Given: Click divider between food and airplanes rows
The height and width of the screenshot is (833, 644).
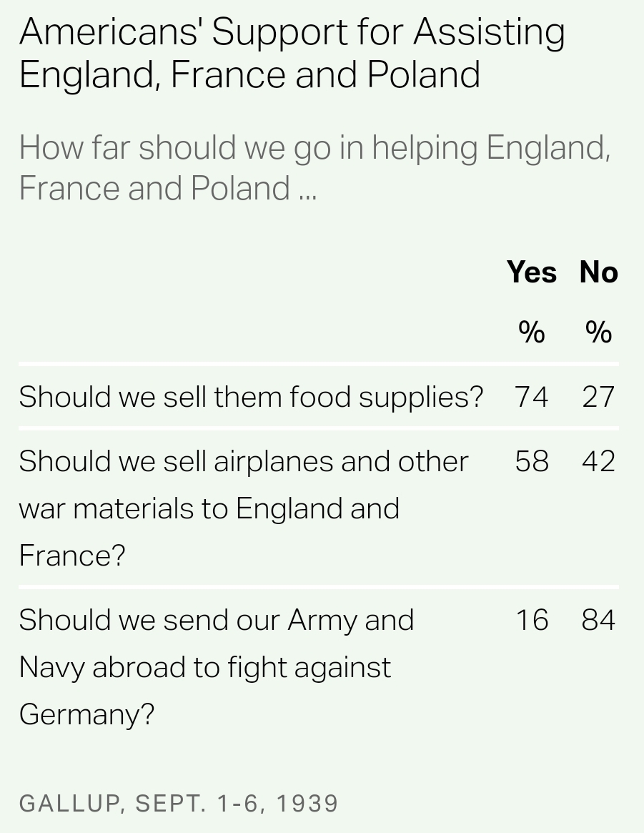Looking at the screenshot, I should (x=319, y=428).
